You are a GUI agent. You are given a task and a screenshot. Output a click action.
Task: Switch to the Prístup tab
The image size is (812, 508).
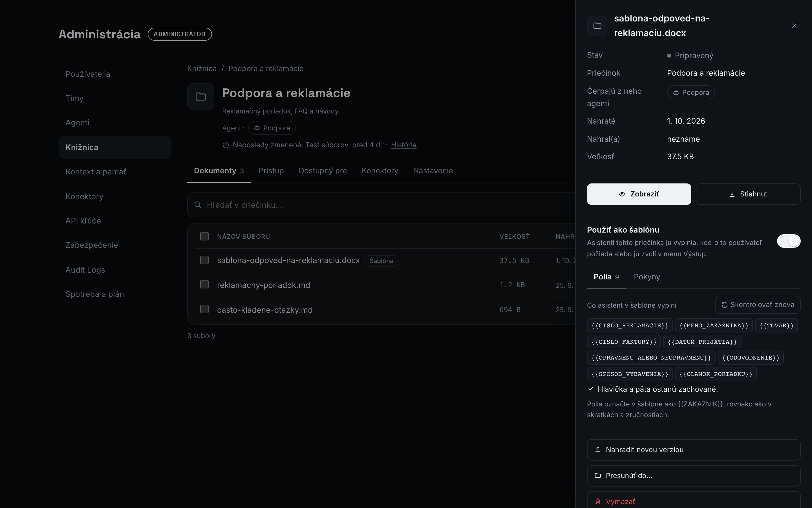271,171
